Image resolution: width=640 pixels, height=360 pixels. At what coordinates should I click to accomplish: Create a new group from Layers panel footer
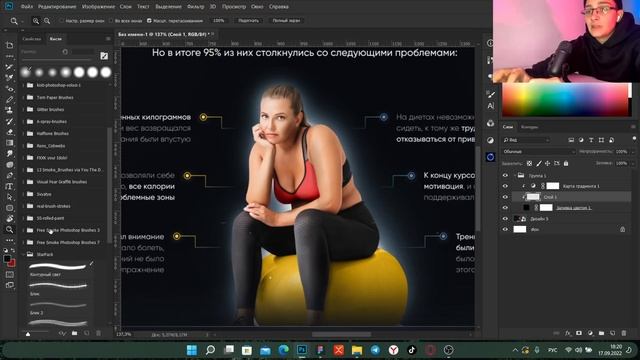pos(601,333)
